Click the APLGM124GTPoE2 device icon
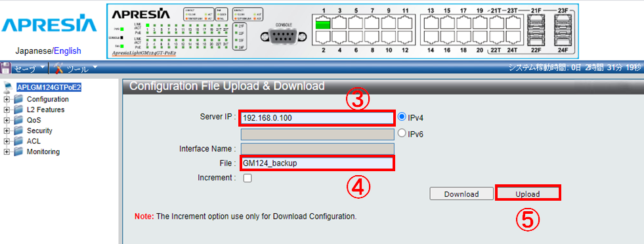This screenshot has width=644, height=244. pos(8,87)
